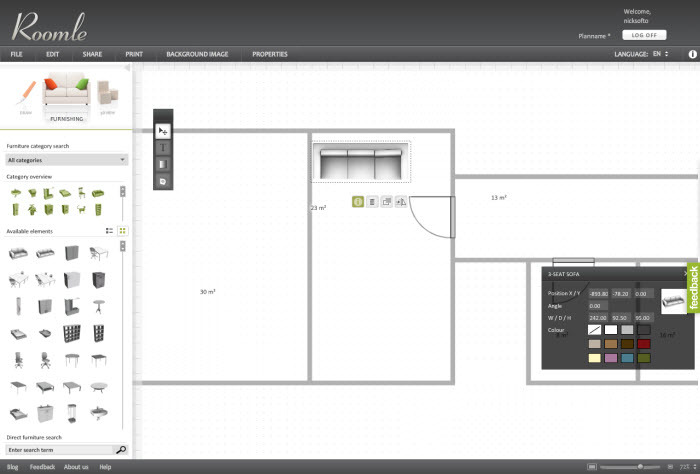Screen dimensions: 700x474
Task: Pick the narrow two-column cube shelf element
Action: [x=99, y=333]
